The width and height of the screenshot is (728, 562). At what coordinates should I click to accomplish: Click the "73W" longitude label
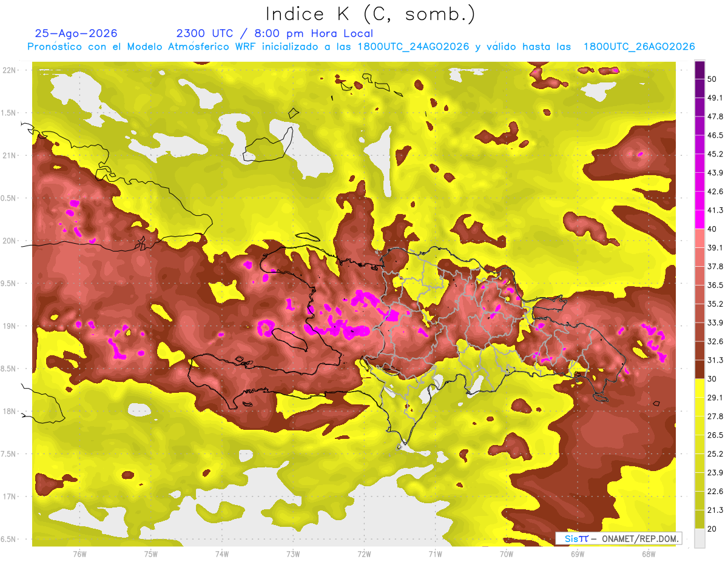coord(293,554)
